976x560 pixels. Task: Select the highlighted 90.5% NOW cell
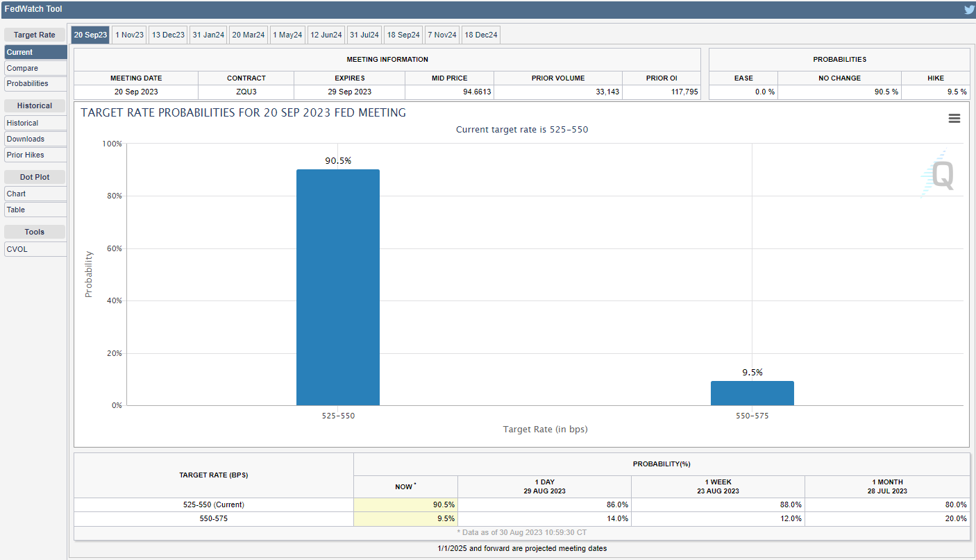click(405, 504)
